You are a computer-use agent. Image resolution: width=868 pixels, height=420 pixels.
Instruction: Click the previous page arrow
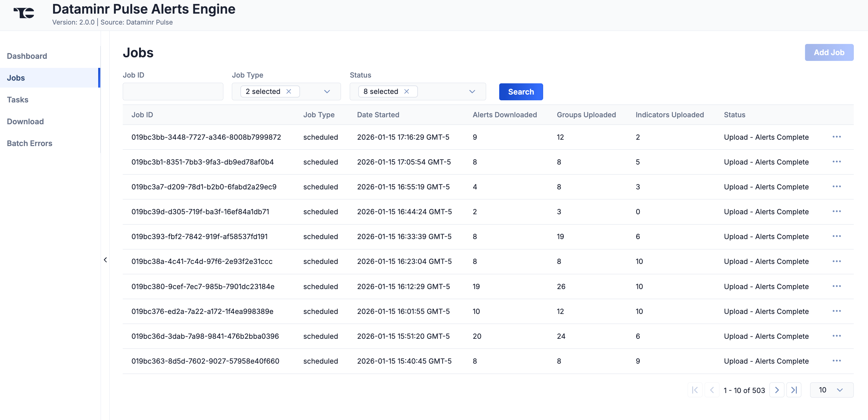712,390
